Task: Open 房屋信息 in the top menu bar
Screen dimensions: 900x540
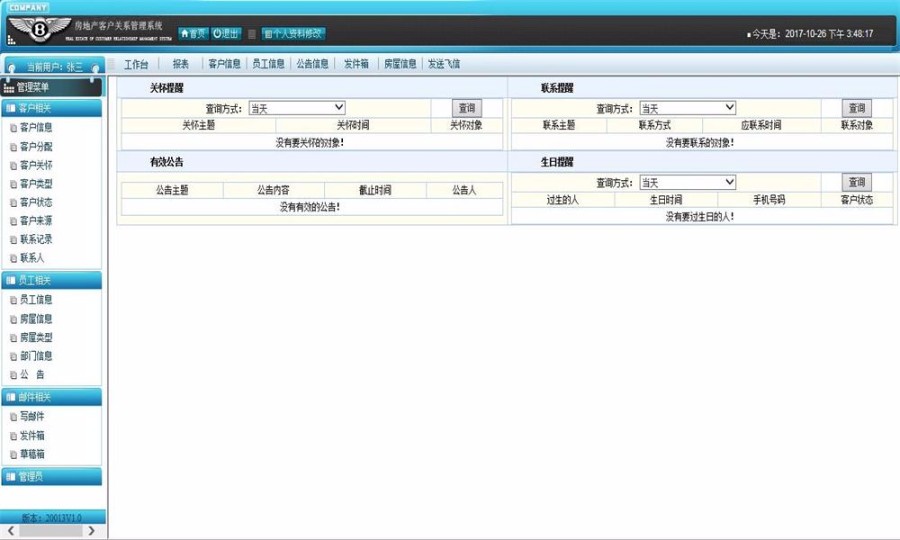Action: [400, 64]
